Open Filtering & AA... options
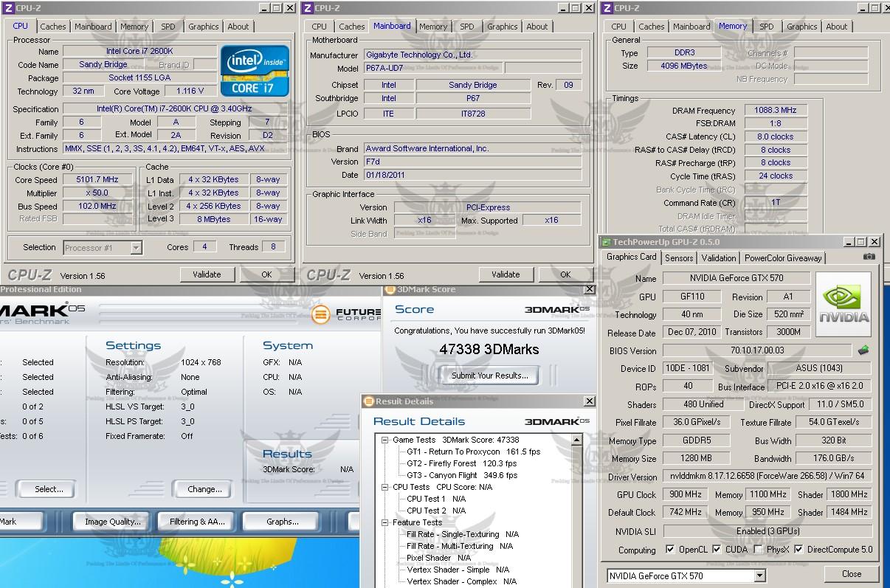The height and width of the screenshot is (588, 890). (x=197, y=522)
